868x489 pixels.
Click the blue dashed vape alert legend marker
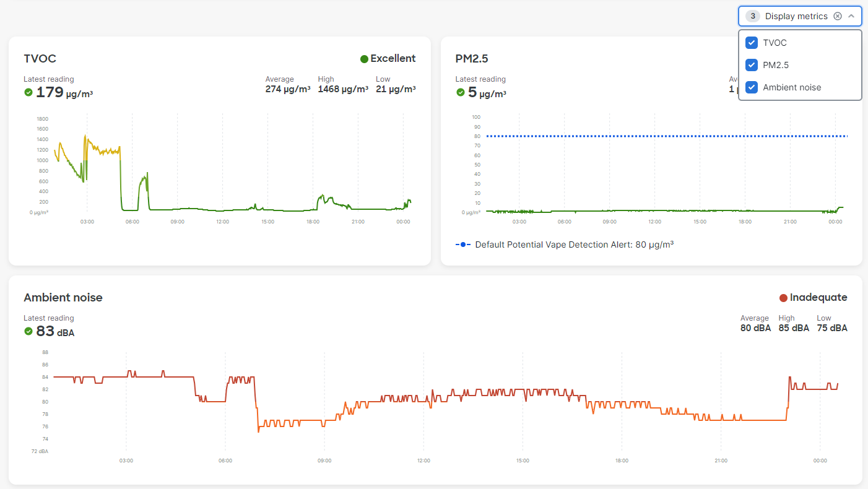click(463, 244)
